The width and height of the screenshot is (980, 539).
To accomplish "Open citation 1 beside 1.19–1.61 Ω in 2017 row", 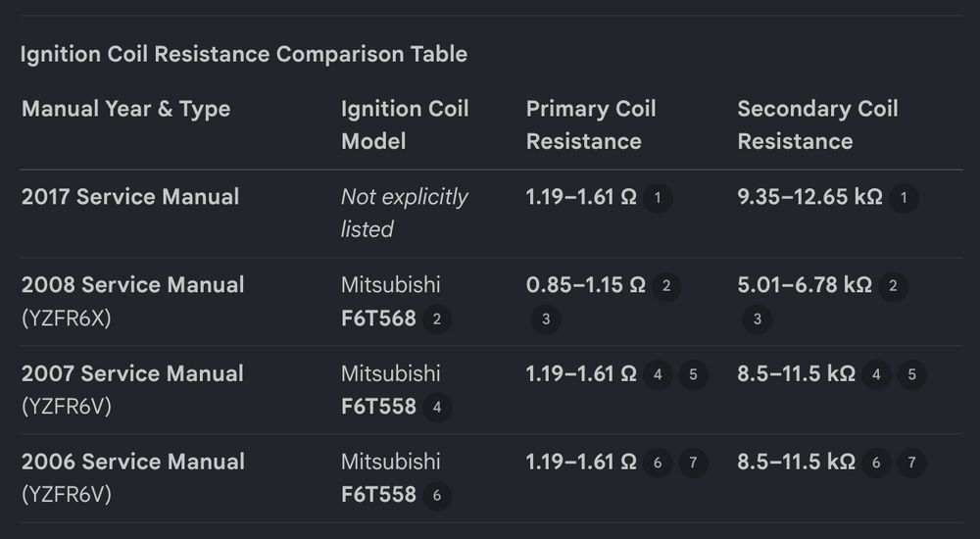I will (658, 198).
